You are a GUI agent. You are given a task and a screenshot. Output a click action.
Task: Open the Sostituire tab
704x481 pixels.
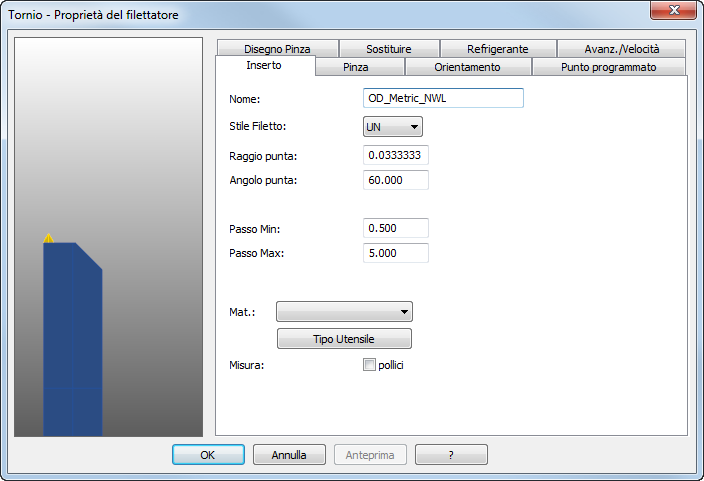click(x=389, y=49)
